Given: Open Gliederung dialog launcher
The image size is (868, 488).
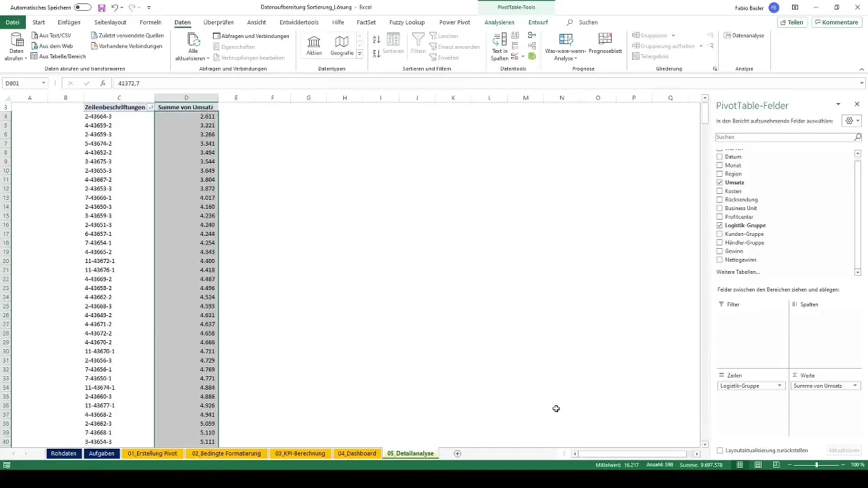Looking at the screenshot, I should [715, 68].
